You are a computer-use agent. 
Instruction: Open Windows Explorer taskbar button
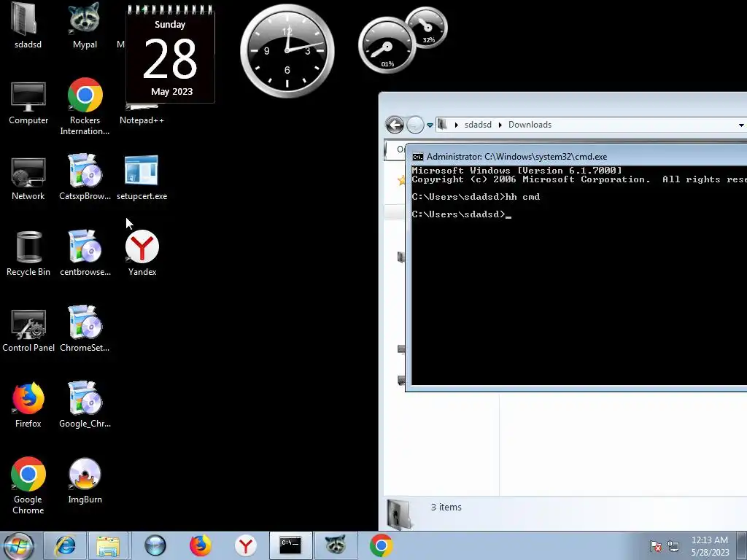click(x=108, y=545)
